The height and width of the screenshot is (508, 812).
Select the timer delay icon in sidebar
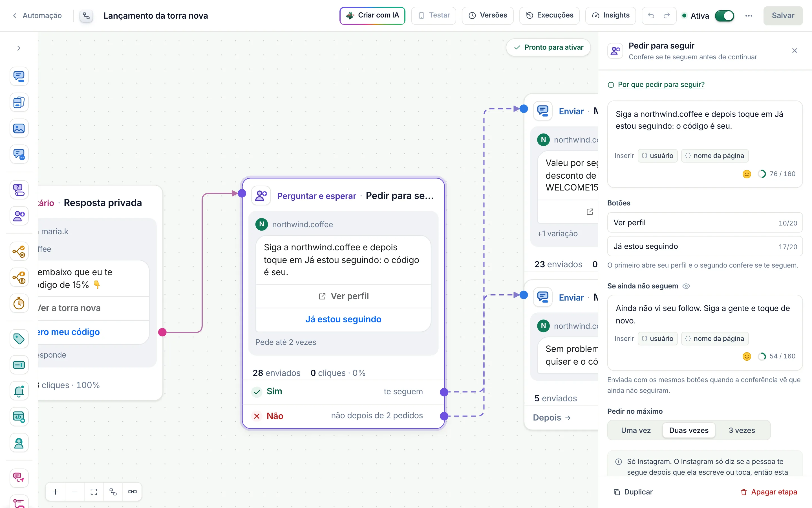(19, 303)
